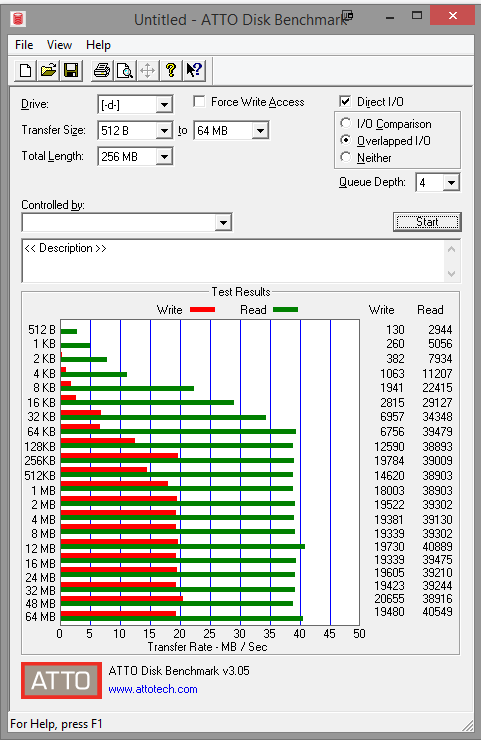481x740 pixels.
Task: Click the red 48 MB write bar
Action: click(x=122, y=598)
